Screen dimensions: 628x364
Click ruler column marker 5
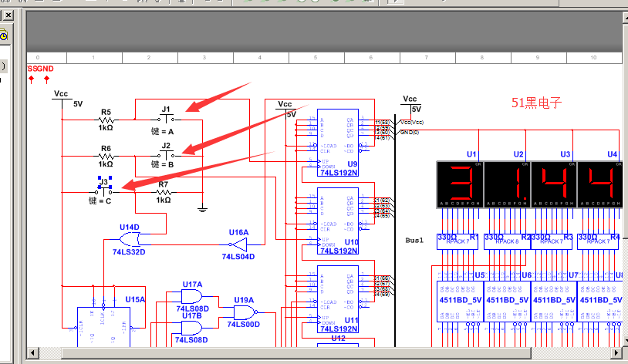coord(316,58)
